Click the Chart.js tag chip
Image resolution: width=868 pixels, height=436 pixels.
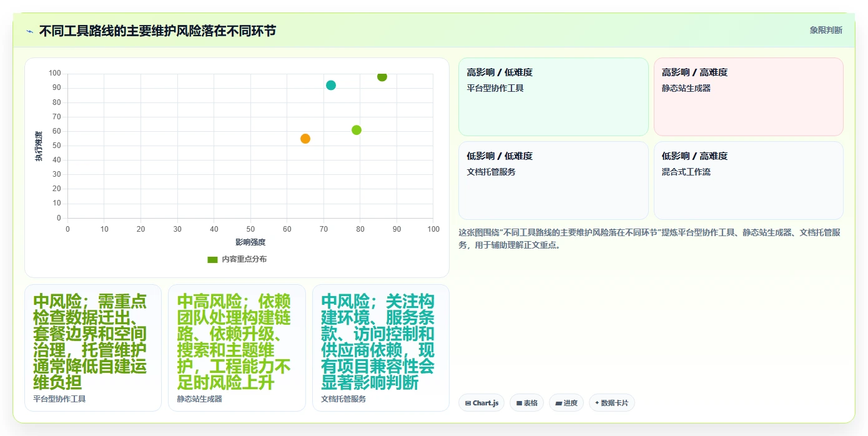tap(481, 403)
